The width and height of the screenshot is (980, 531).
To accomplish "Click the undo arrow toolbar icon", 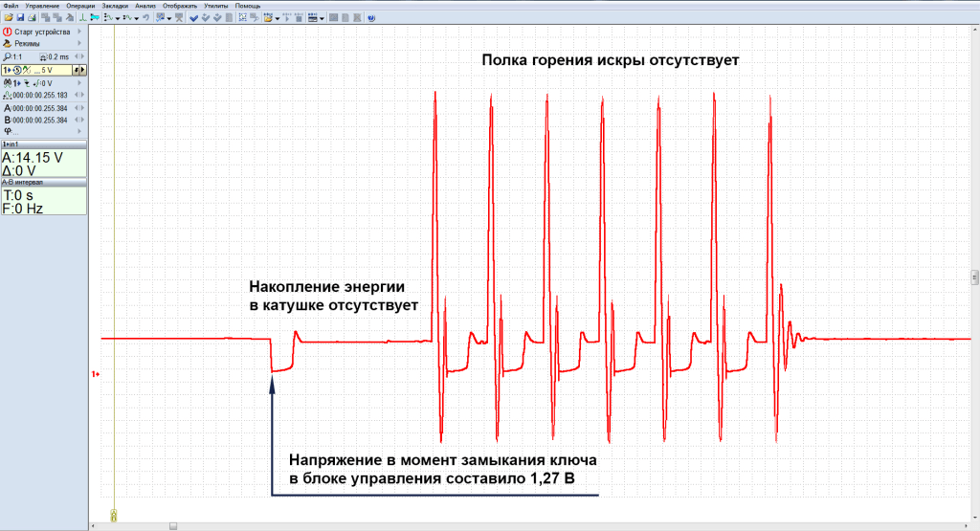I will [145, 17].
